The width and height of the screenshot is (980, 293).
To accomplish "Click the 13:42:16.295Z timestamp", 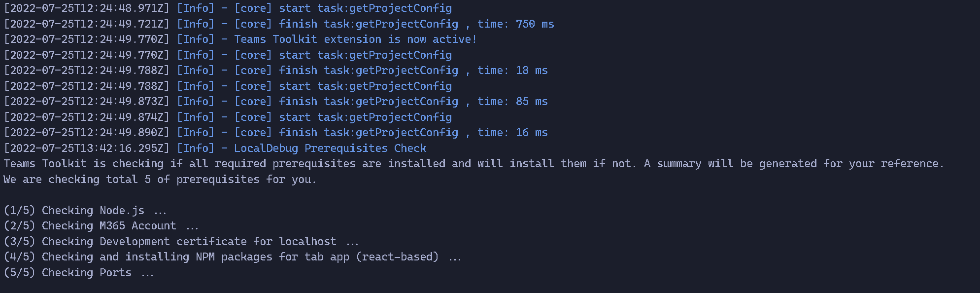I will 87,148.
